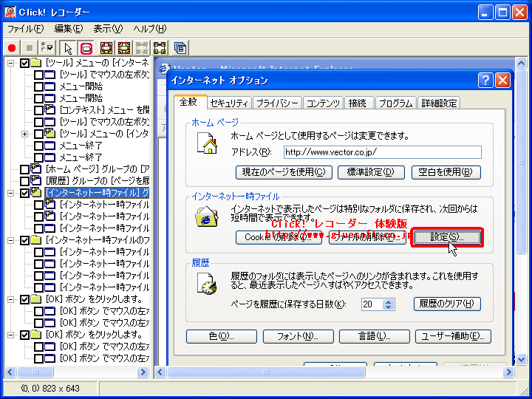Switch to the コンテンツ tab

pyautogui.click(x=323, y=103)
